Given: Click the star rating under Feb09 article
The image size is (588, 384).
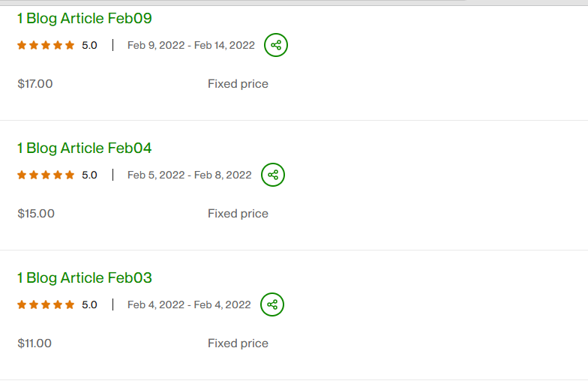Looking at the screenshot, I should point(46,45).
